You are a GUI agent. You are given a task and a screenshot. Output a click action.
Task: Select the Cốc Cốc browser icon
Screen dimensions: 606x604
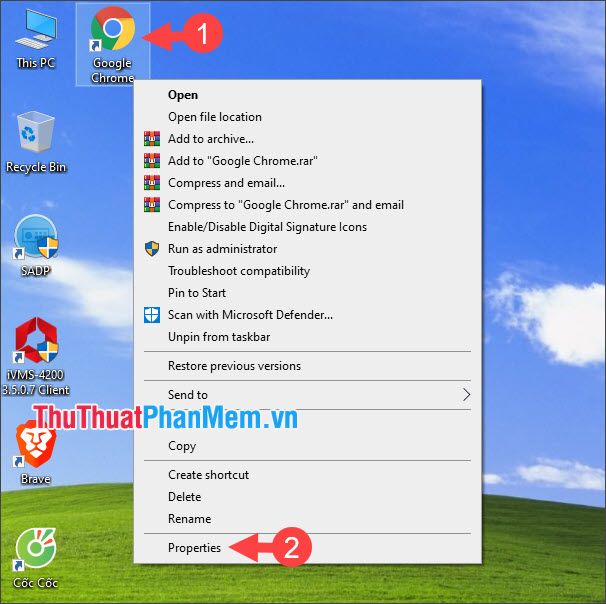pyautogui.click(x=35, y=552)
